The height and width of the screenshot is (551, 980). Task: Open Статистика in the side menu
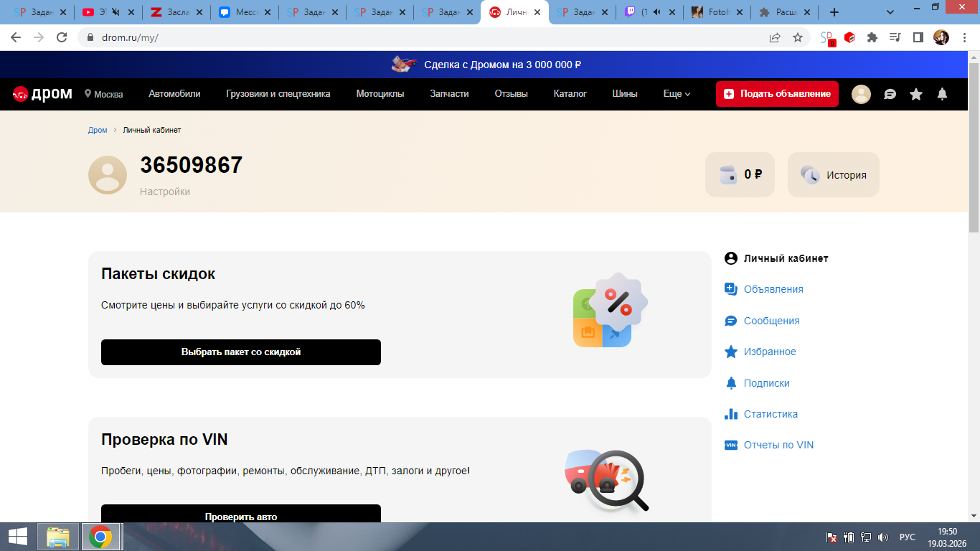pos(761,414)
